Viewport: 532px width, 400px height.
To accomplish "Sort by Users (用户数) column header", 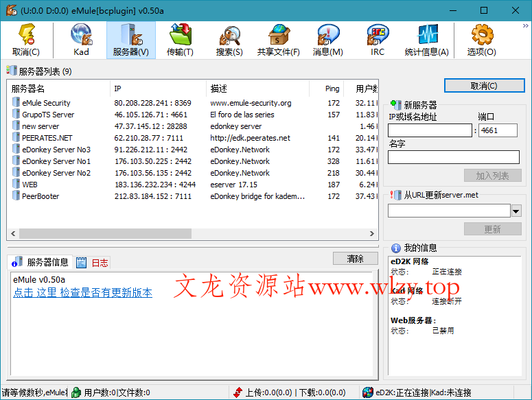I will [x=361, y=89].
